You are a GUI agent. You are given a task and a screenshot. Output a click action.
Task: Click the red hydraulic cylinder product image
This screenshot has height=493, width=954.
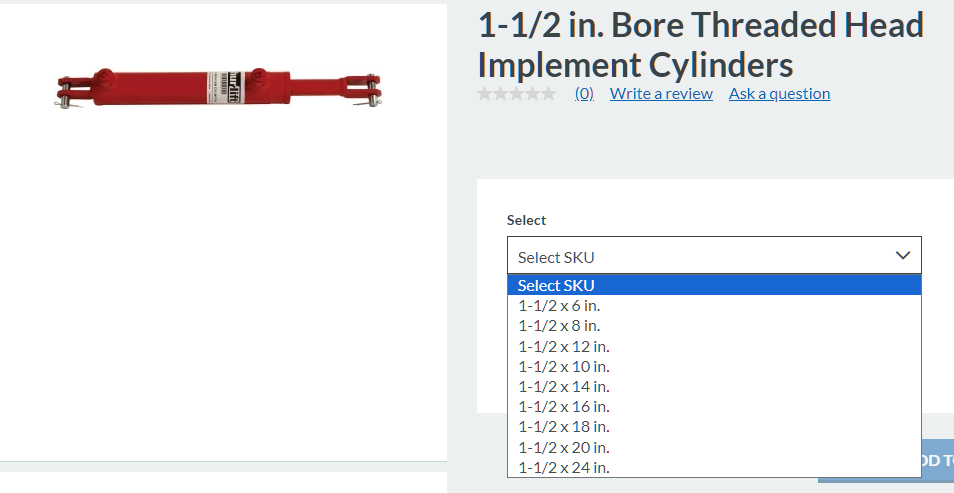220,87
